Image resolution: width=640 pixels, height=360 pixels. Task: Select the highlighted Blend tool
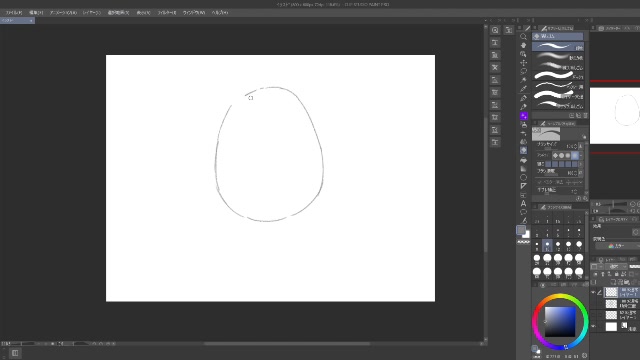point(523,151)
